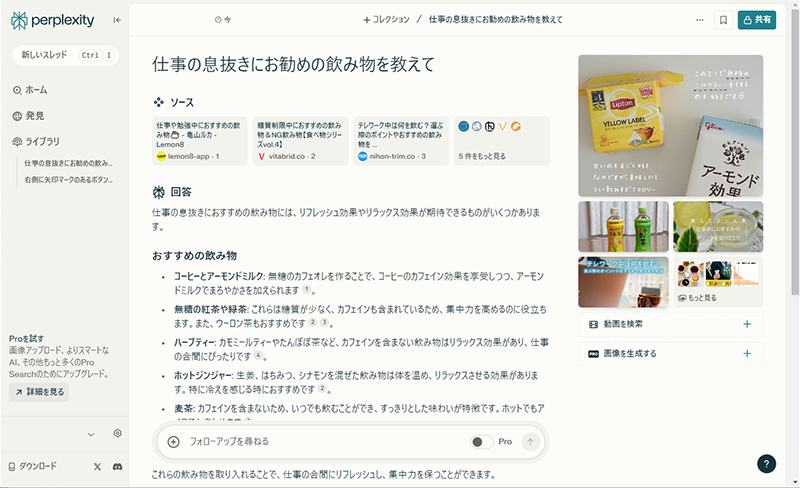Viewport: 800px width, 488px height.
Task: Click the ソース section icon
Action: 159,102
